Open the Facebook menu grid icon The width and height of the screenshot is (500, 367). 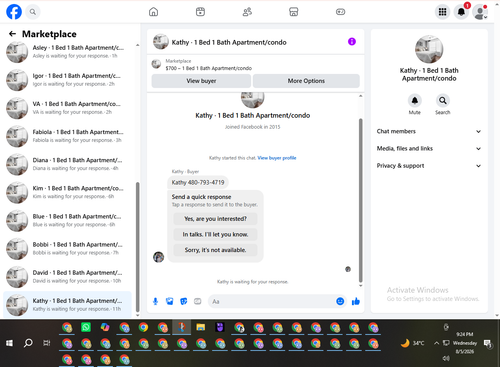[x=442, y=12]
